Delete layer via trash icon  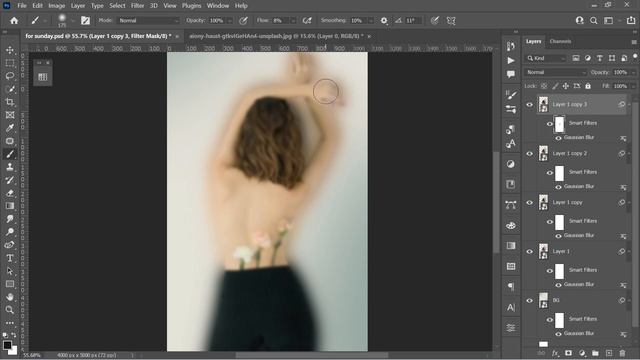tap(622, 353)
